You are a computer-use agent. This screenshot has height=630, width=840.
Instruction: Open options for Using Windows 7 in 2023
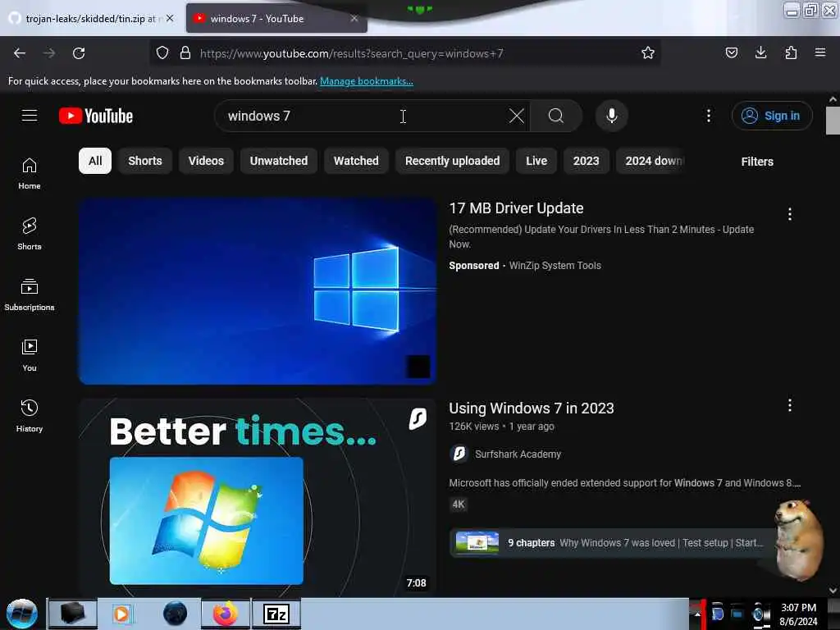click(x=790, y=405)
